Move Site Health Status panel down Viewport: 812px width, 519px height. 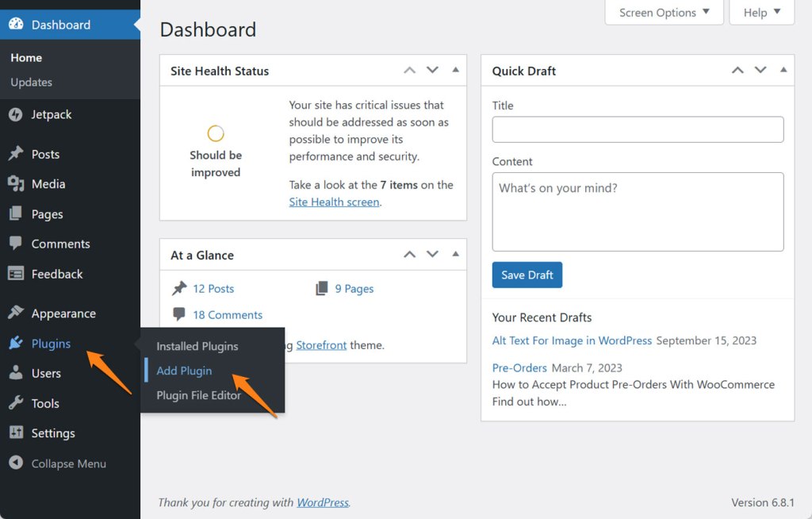tap(432, 70)
